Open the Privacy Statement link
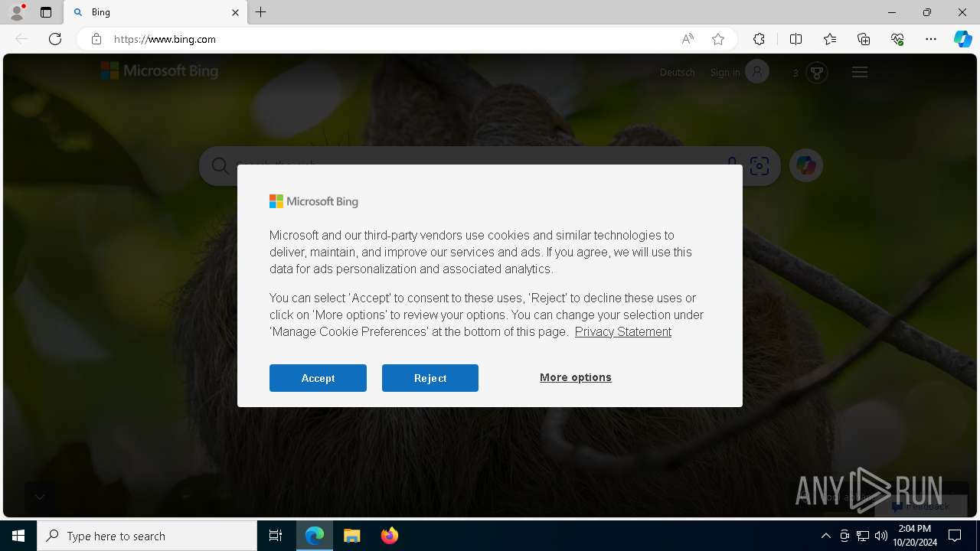The image size is (980, 551). [x=623, y=331]
